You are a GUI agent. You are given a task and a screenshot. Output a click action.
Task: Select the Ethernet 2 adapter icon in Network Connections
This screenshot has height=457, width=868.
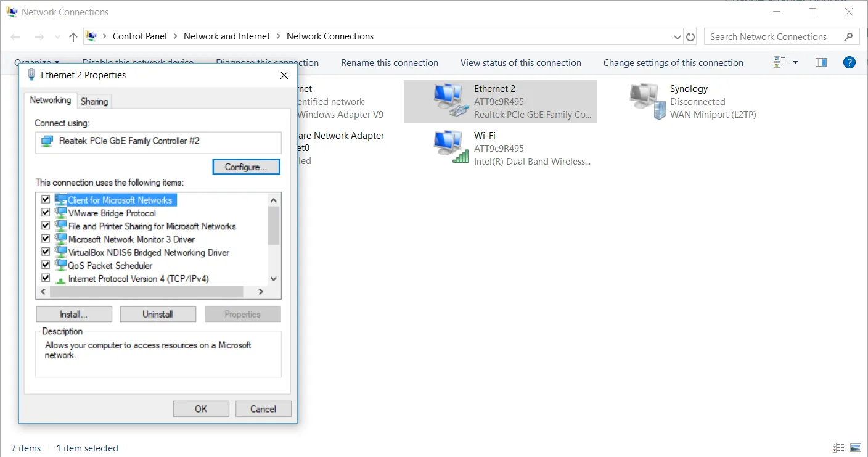point(450,101)
